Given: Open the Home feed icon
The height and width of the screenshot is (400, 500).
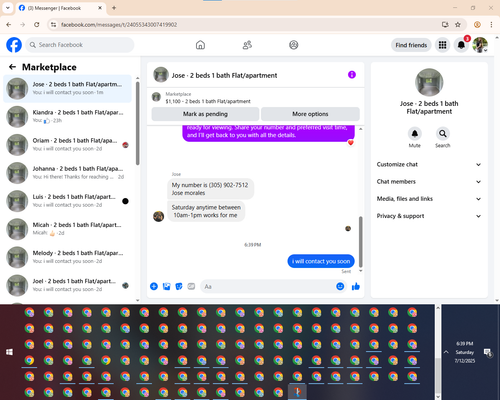Looking at the screenshot, I should tap(200, 45).
